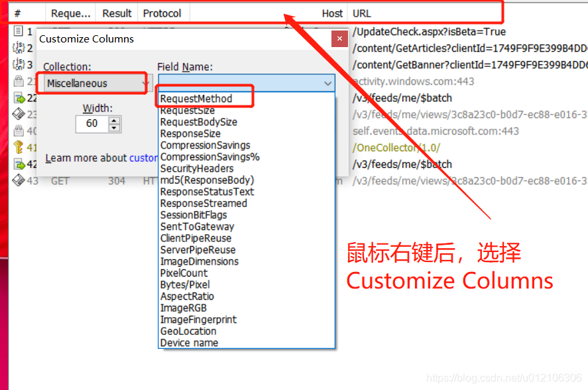Choose SessionBitFlags option
Screen dimensions: 588x390
pyautogui.click(x=194, y=215)
